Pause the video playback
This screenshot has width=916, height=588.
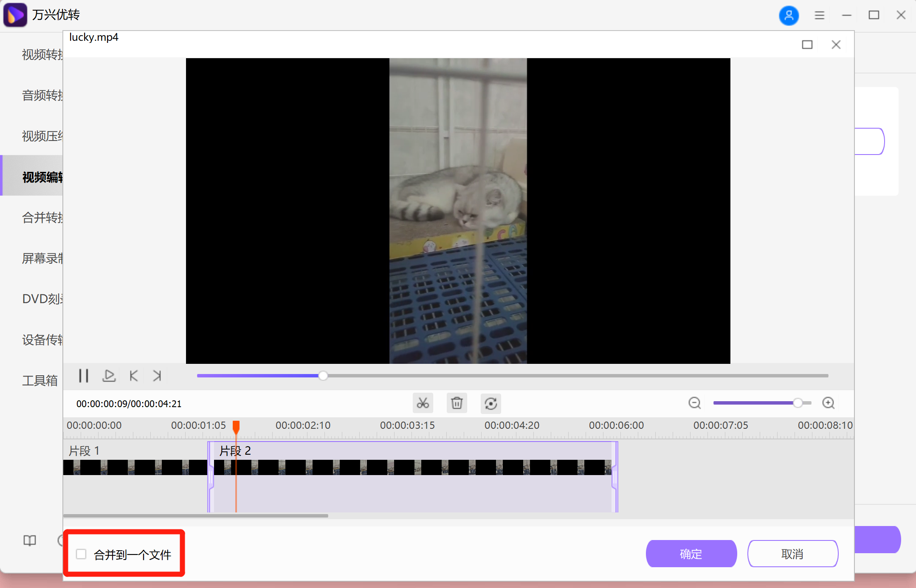click(83, 375)
